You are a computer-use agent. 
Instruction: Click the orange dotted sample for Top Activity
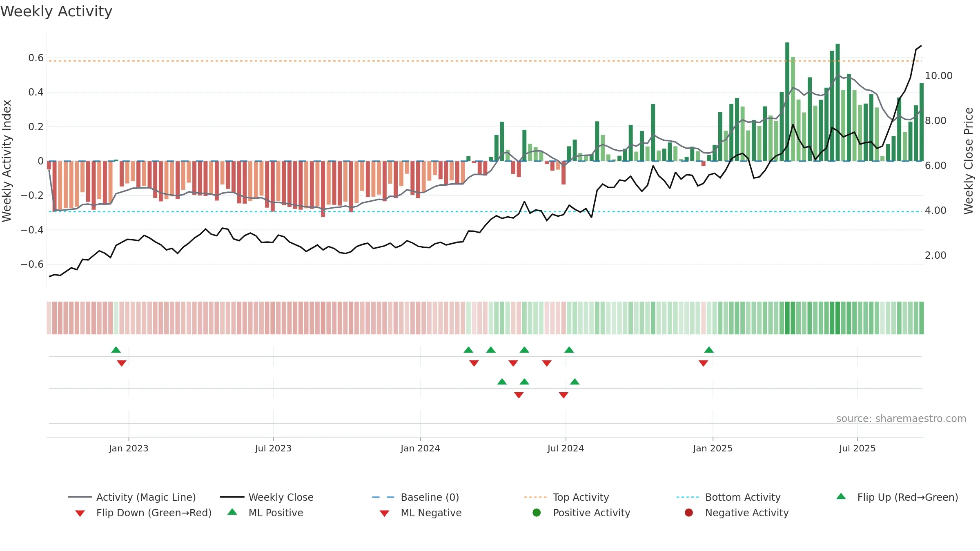535,497
